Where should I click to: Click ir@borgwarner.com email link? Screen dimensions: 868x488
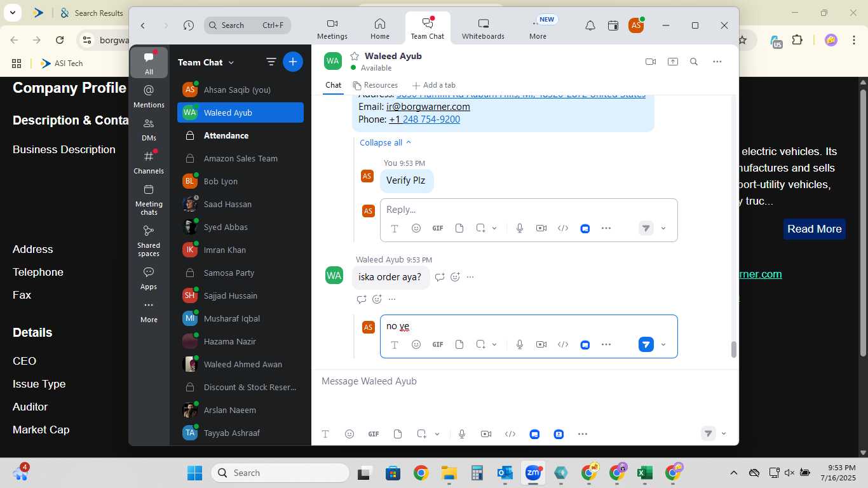click(x=428, y=107)
